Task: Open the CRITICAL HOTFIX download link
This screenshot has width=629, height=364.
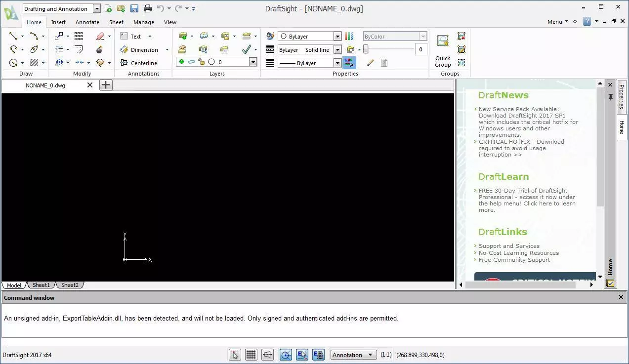Action: [x=521, y=148]
